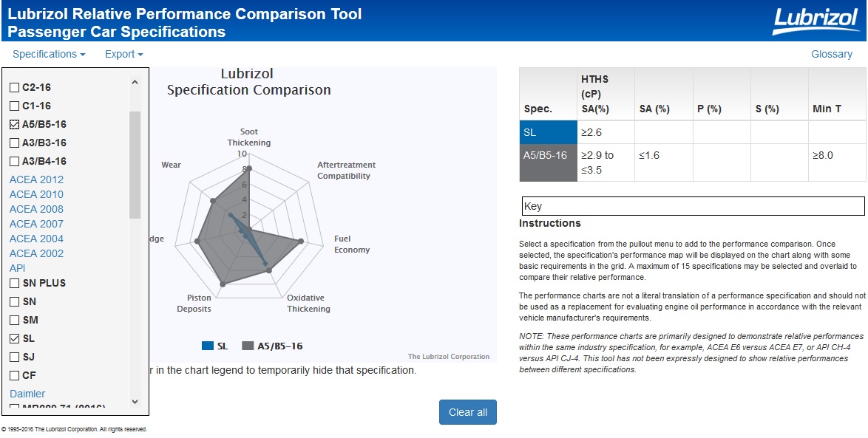The height and width of the screenshot is (438, 868).
Task: Expand the ACEA 2010 group
Action: 36,195
